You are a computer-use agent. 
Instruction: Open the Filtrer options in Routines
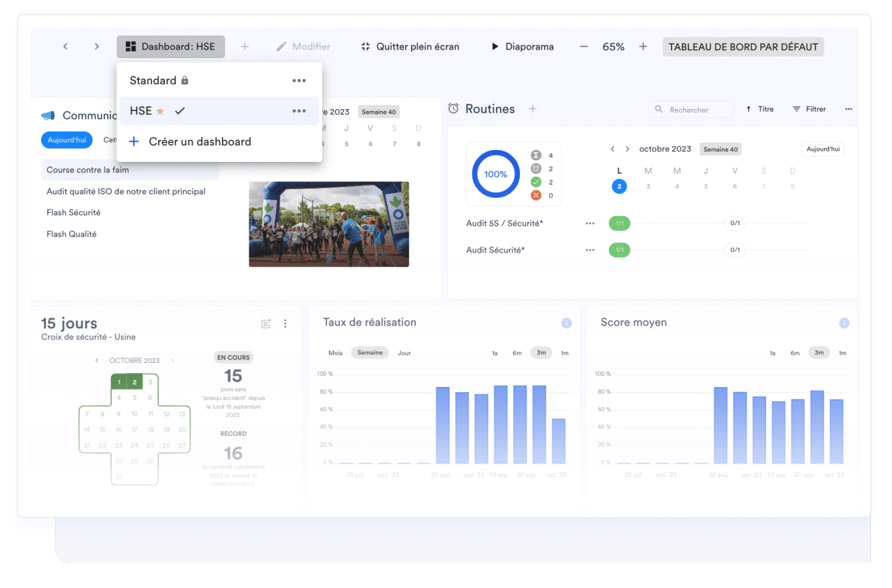click(x=809, y=109)
